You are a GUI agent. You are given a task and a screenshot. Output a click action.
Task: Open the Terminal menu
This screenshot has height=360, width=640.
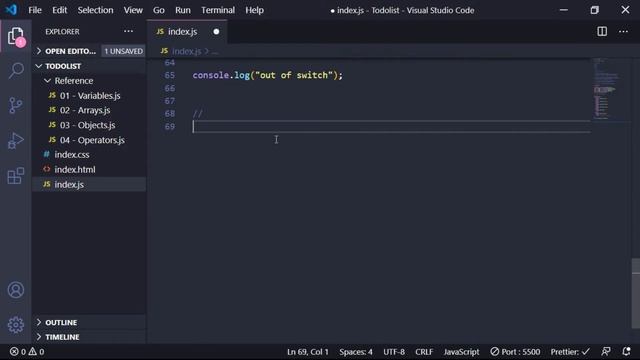218,10
